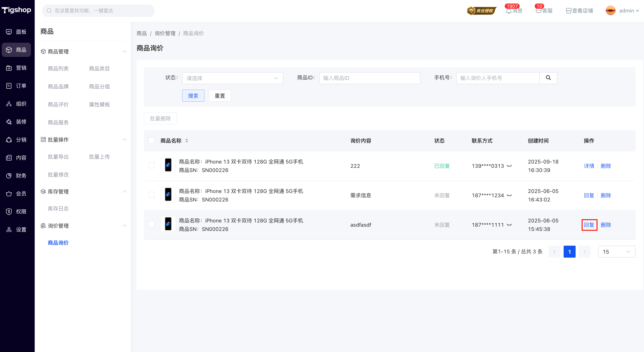
Task: Check the row with inquiry content 222
Action: [x=152, y=166]
